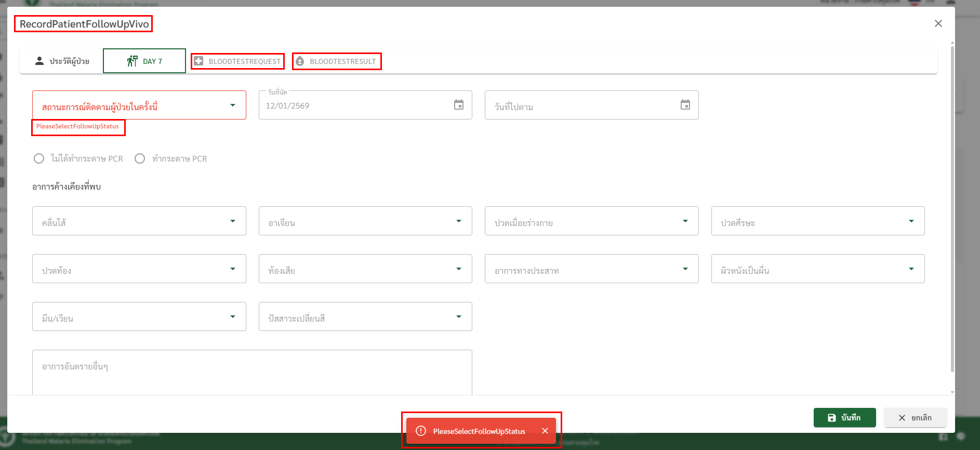Click the dialog's vertical scrollbar
Viewport: 980px width, 450px height.
tap(952, 208)
